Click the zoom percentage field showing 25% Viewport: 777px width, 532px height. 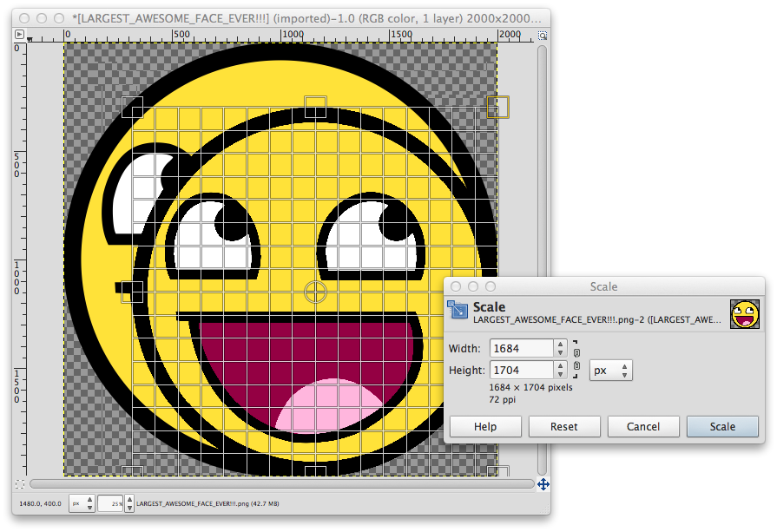pyautogui.click(x=110, y=503)
